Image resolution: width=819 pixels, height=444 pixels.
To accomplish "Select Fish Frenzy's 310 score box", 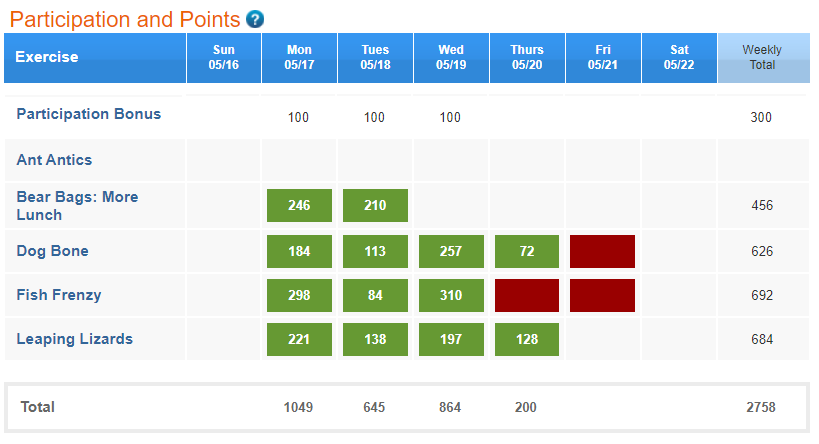I will pos(451,295).
